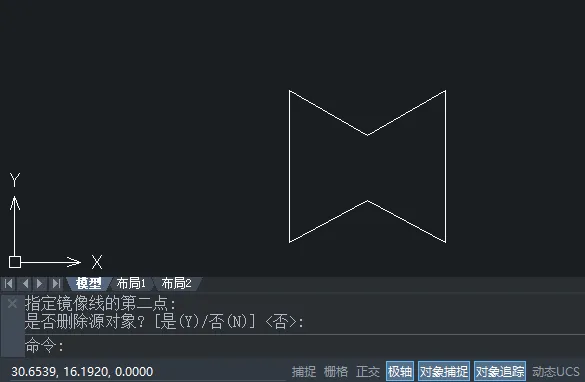This screenshot has height=382, width=585.
Task: Click the UCS origin square icon
Action: [x=15, y=262]
